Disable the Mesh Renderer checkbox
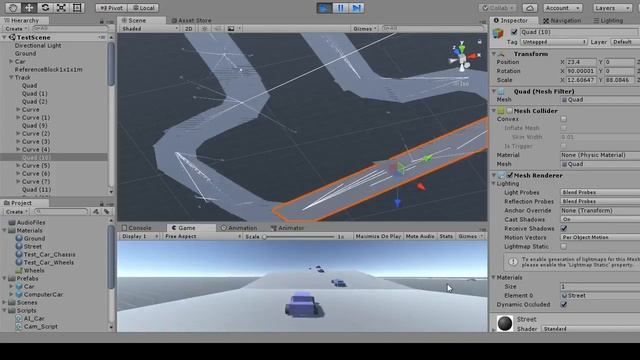Screen dimensions: 640x360 (510, 175)
